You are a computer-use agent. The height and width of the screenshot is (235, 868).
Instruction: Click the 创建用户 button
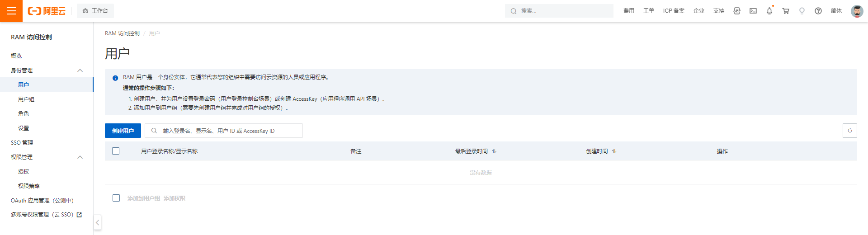123,131
